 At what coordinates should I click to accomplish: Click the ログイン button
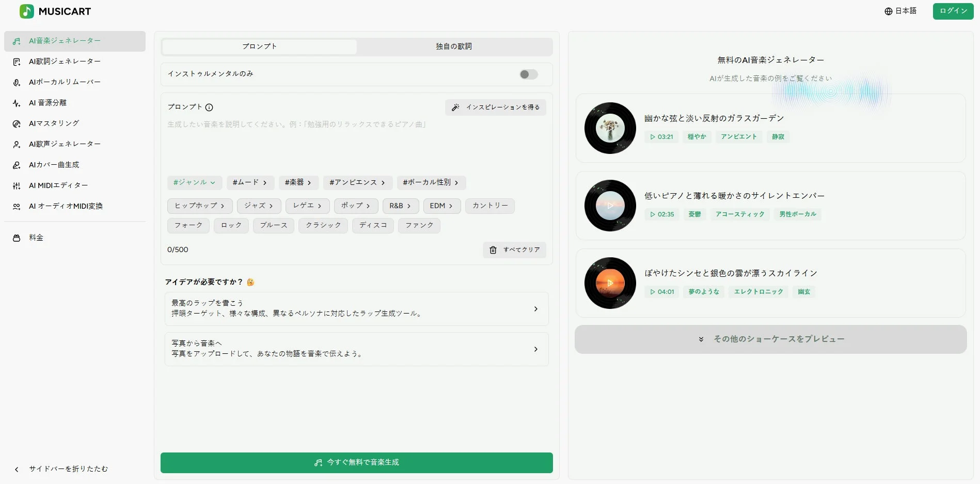(x=953, y=10)
